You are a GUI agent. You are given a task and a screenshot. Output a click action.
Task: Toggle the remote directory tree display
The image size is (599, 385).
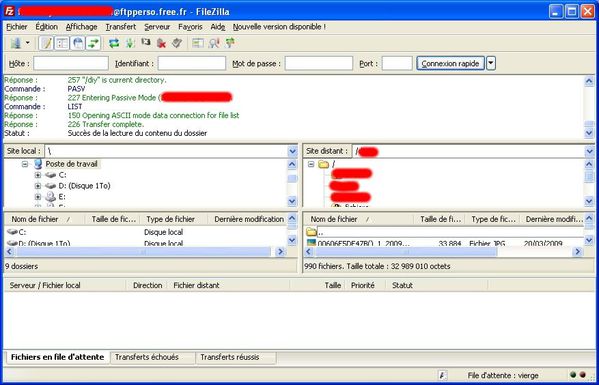point(78,43)
